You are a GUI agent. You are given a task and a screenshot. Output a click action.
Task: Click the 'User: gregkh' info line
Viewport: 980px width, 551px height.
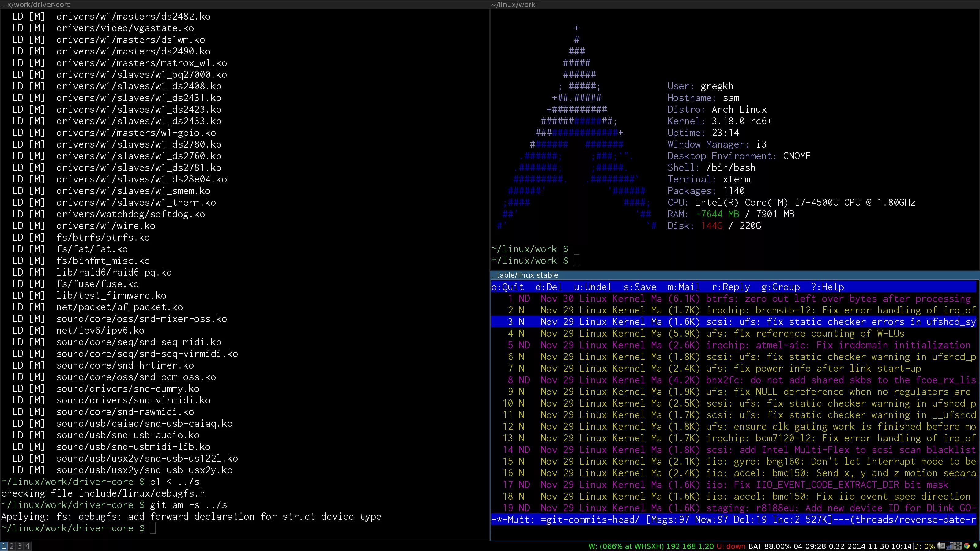(700, 86)
